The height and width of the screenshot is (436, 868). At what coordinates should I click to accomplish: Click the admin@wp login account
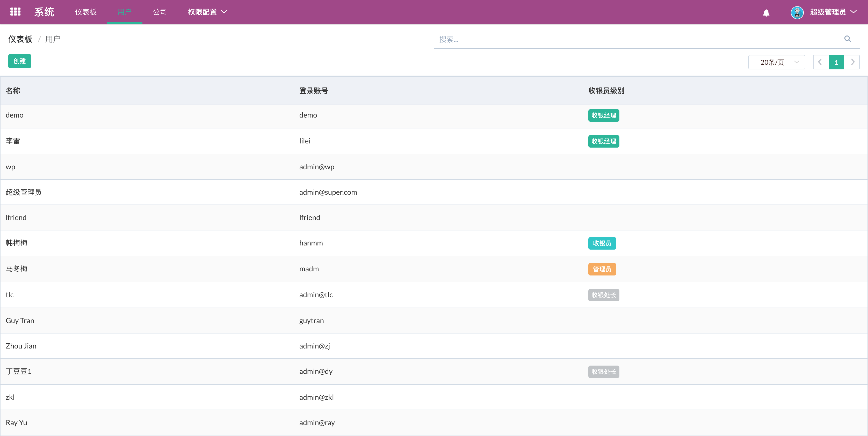(317, 167)
